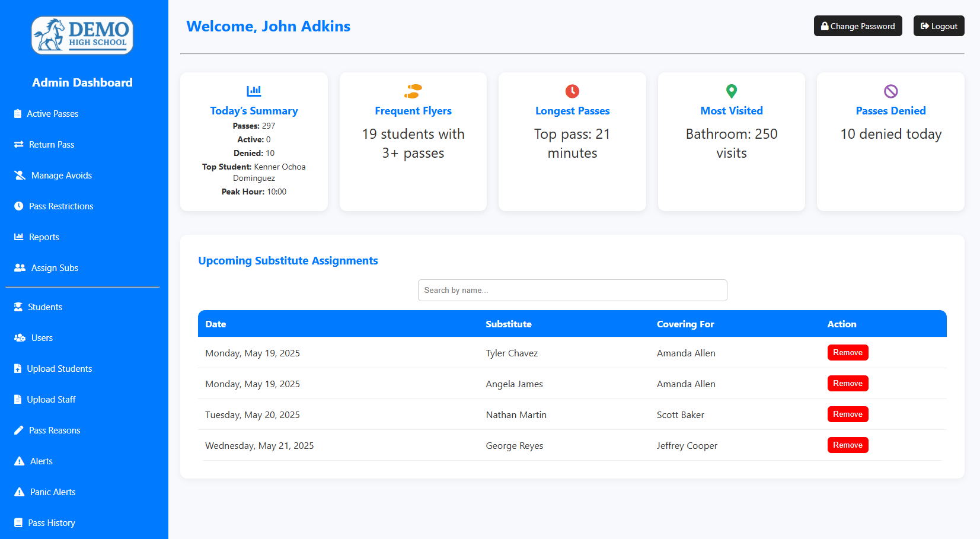Remove George Reyes from substitute assignments
The width and height of the screenshot is (980, 539).
[x=847, y=445]
